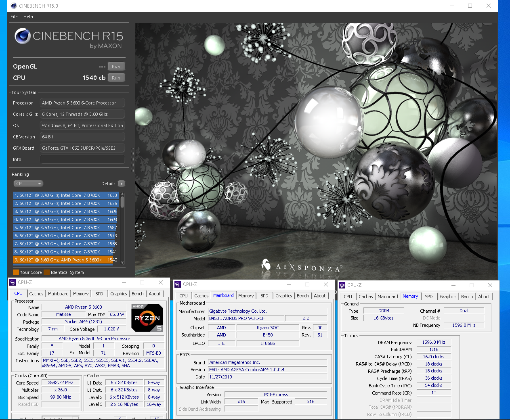Minimize the Cinebench R15 window
The height and width of the screenshot is (420, 510).
(452, 6)
